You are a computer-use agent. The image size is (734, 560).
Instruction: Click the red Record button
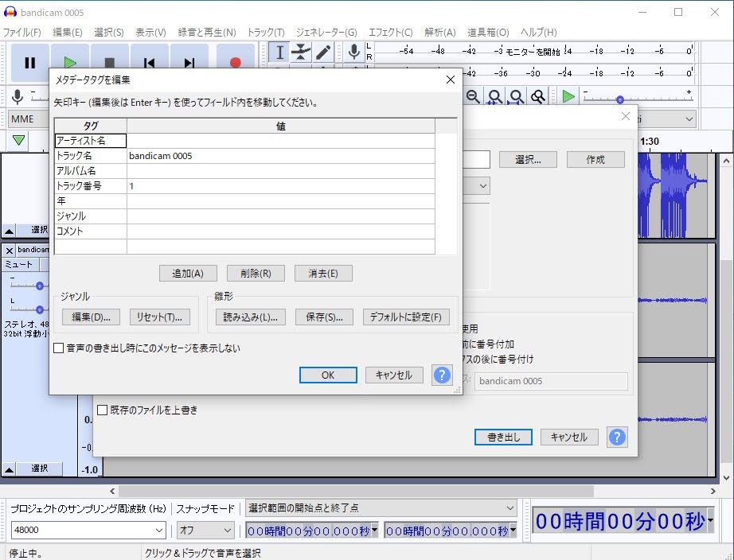[235, 63]
